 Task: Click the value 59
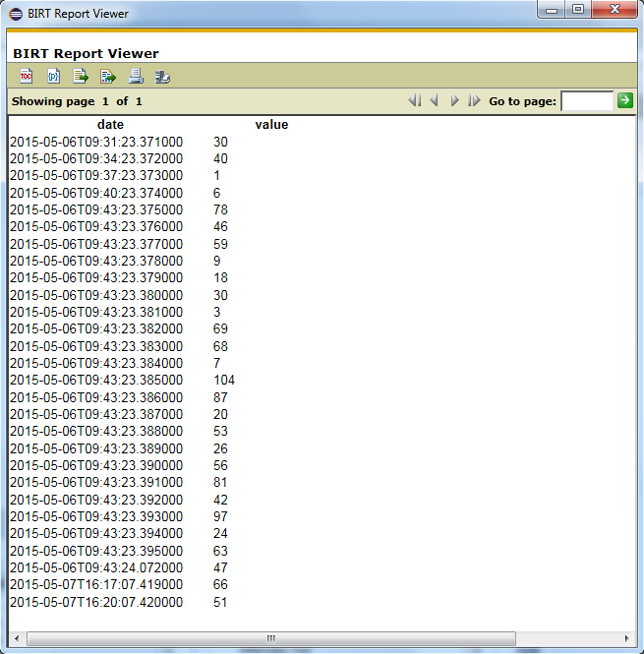220,244
